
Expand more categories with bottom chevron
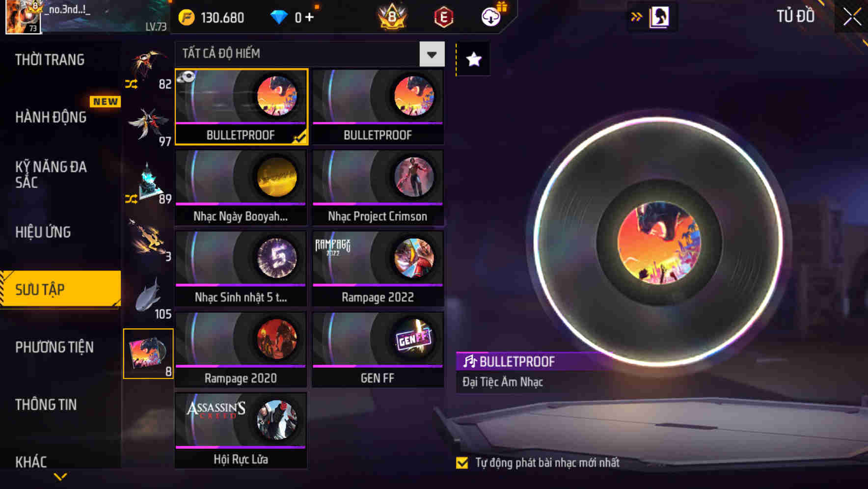[x=60, y=476]
